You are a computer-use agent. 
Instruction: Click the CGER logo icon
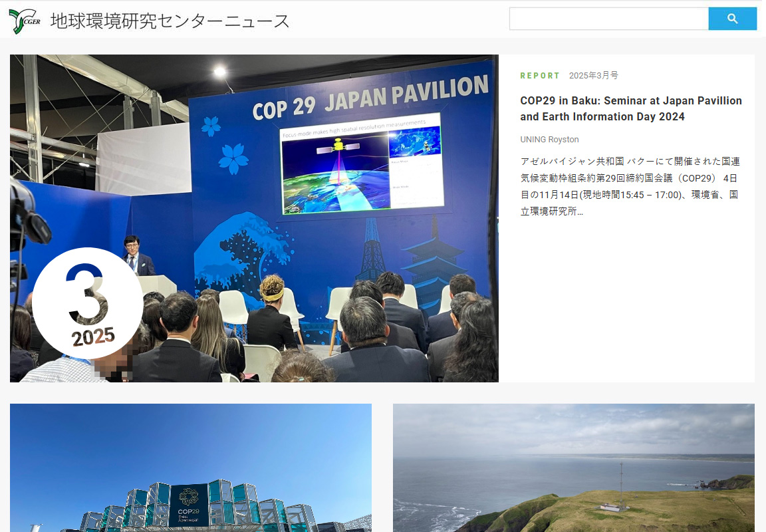point(25,21)
